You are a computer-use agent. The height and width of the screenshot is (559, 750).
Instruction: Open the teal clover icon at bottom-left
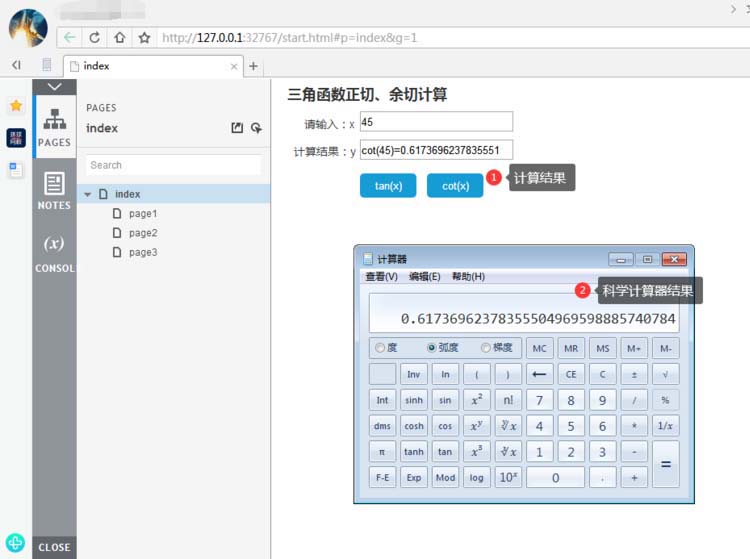pos(15,543)
